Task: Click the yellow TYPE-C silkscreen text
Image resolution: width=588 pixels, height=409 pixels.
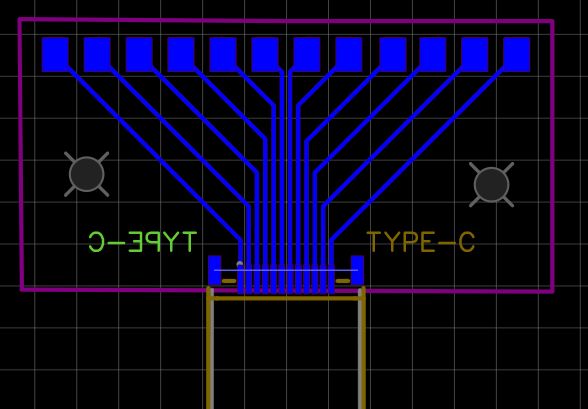Action: (421, 242)
